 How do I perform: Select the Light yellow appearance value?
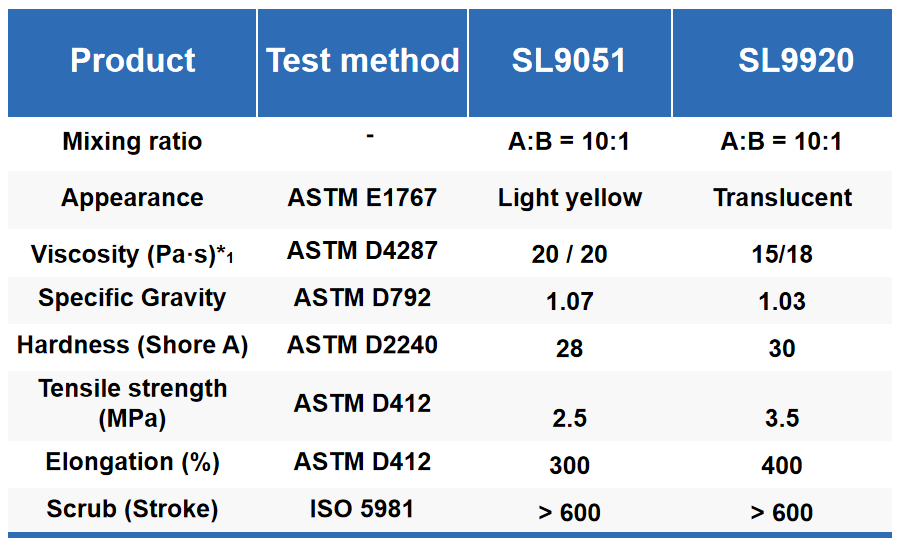click(x=570, y=198)
